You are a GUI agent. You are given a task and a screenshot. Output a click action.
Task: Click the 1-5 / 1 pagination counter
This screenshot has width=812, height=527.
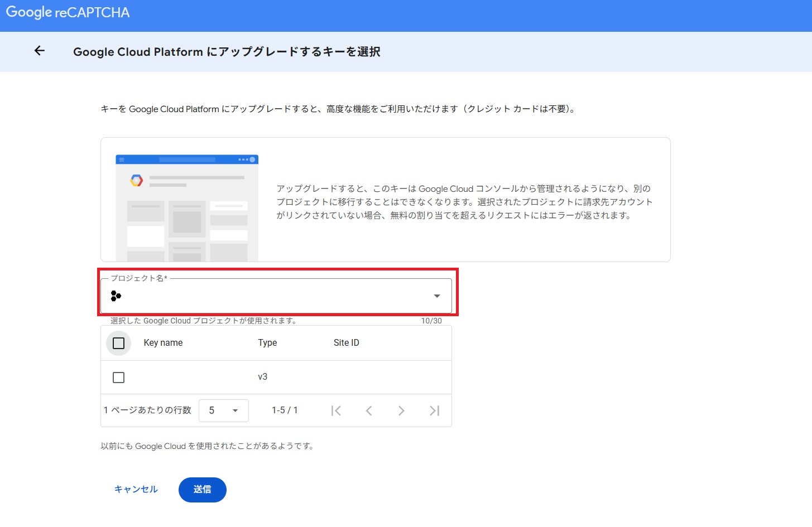point(284,410)
